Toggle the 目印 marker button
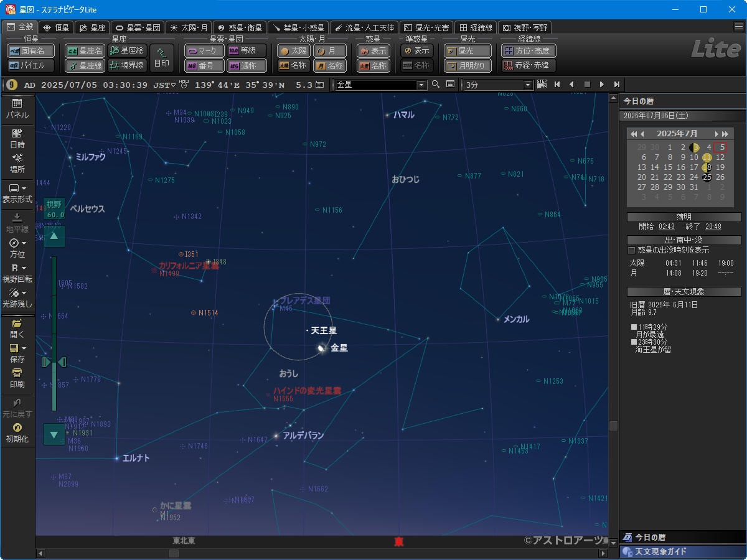This screenshot has width=747, height=560. [x=162, y=58]
